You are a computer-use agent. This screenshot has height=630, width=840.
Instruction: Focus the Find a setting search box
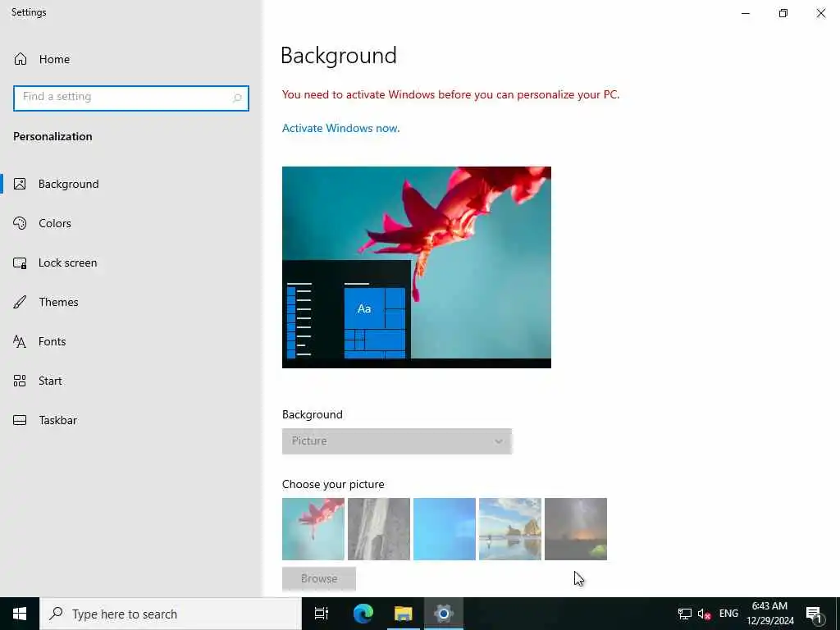(131, 98)
